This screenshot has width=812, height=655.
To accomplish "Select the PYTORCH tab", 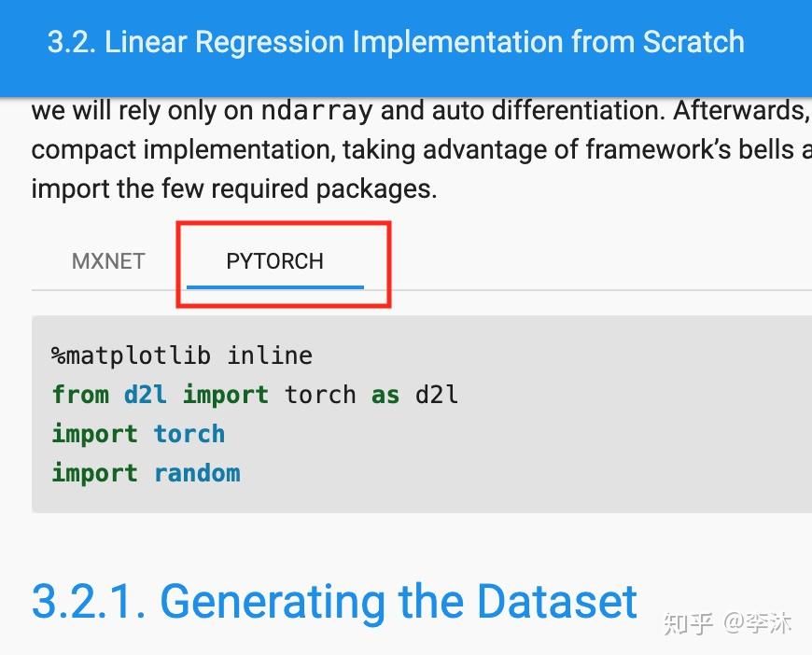I will point(274,261).
